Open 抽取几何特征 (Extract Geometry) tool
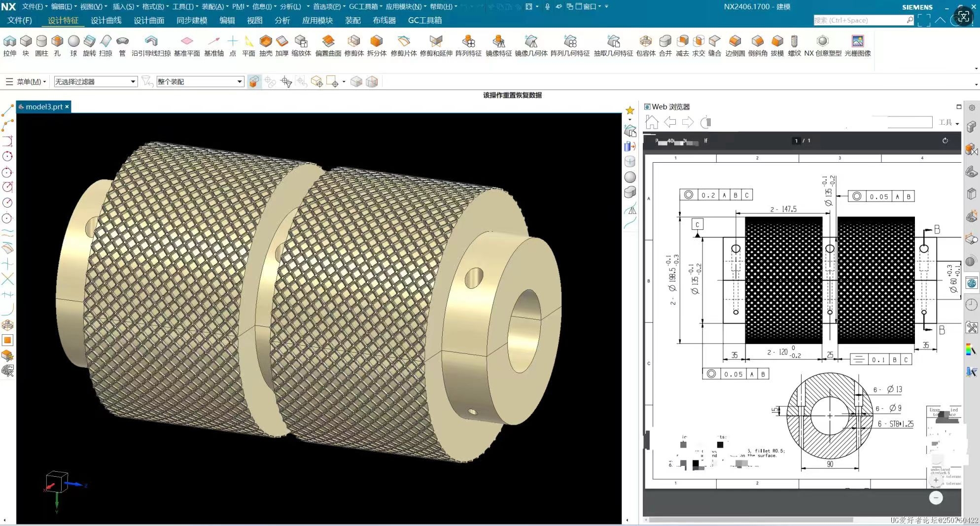This screenshot has width=980, height=526. [x=613, y=45]
